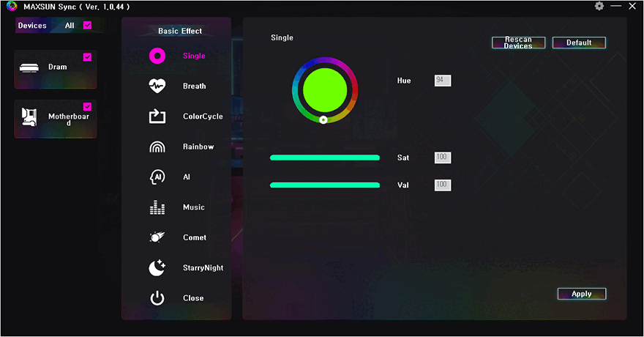
Task: Adjust the Val slider bar
Action: pos(324,185)
